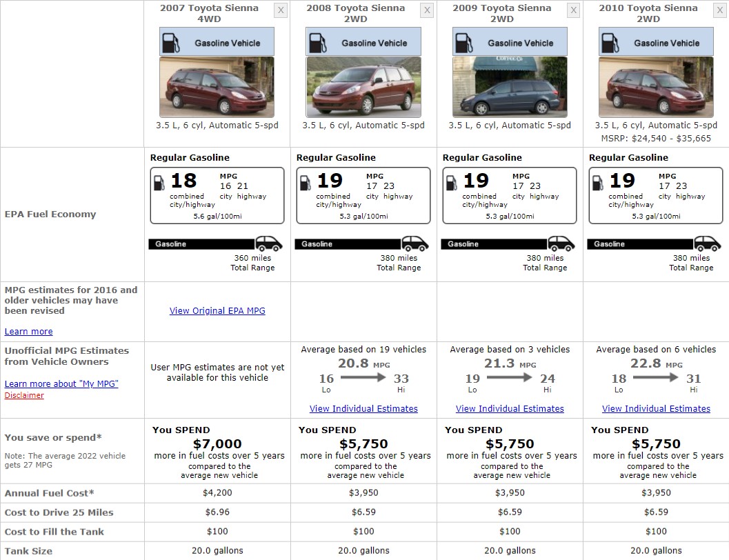Click the gas pump icon for 2007 Sienna
The width and height of the screenshot is (729, 560).
[x=170, y=43]
